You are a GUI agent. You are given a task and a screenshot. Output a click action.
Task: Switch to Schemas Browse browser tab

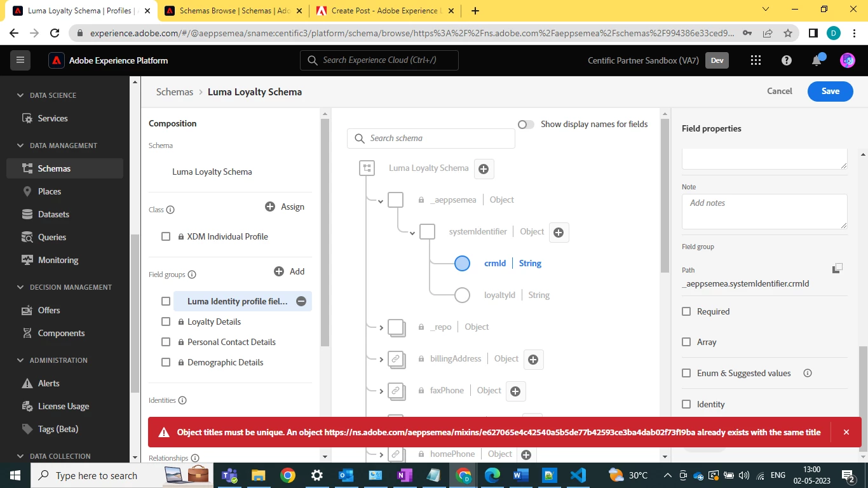click(233, 11)
